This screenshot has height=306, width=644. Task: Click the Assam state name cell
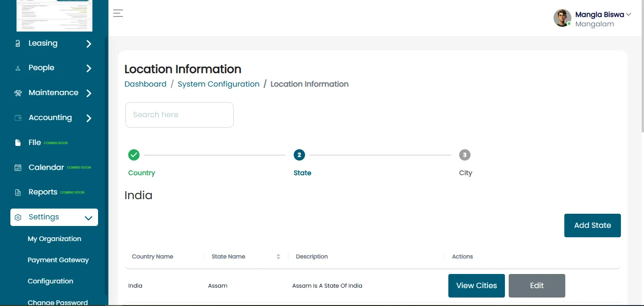click(x=218, y=286)
